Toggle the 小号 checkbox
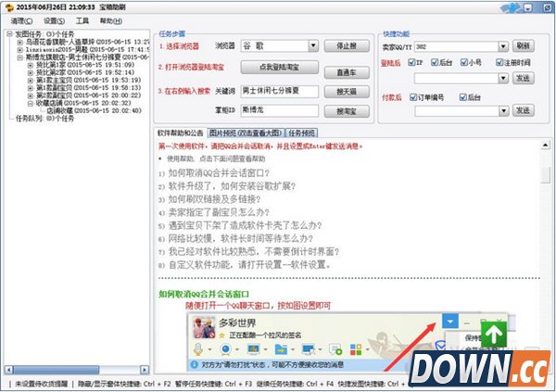 pos(464,62)
